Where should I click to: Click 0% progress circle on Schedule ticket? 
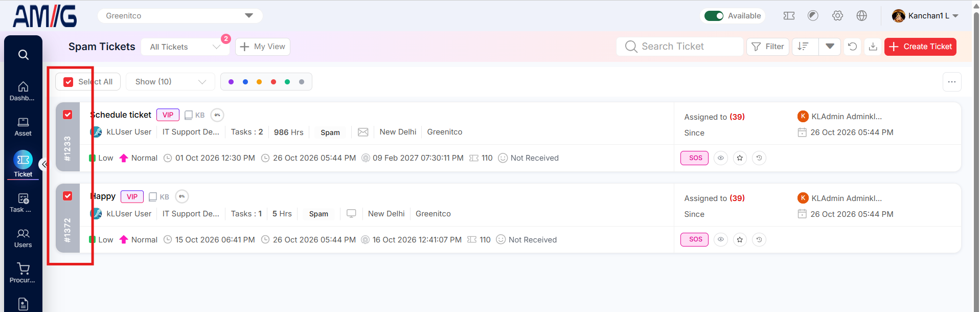point(217,115)
